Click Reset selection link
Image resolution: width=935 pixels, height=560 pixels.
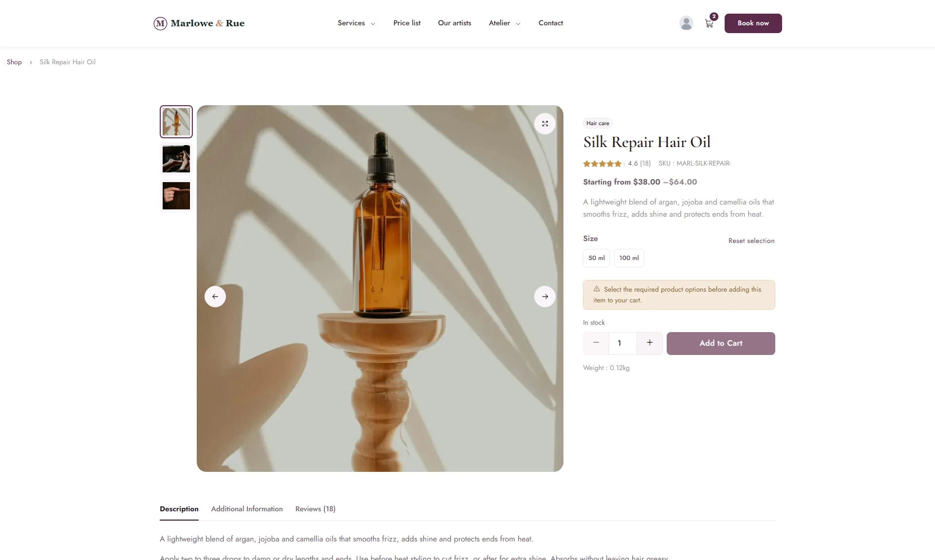(751, 241)
